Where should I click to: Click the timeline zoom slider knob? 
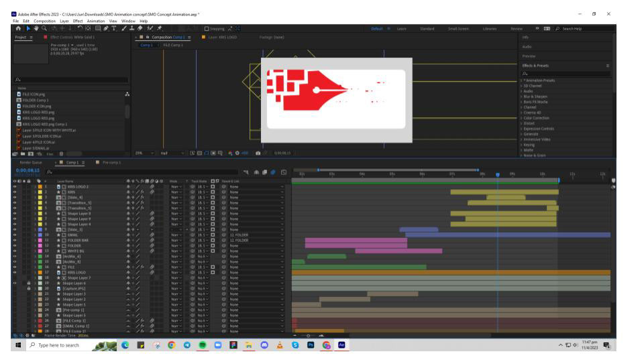coord(308,336)
